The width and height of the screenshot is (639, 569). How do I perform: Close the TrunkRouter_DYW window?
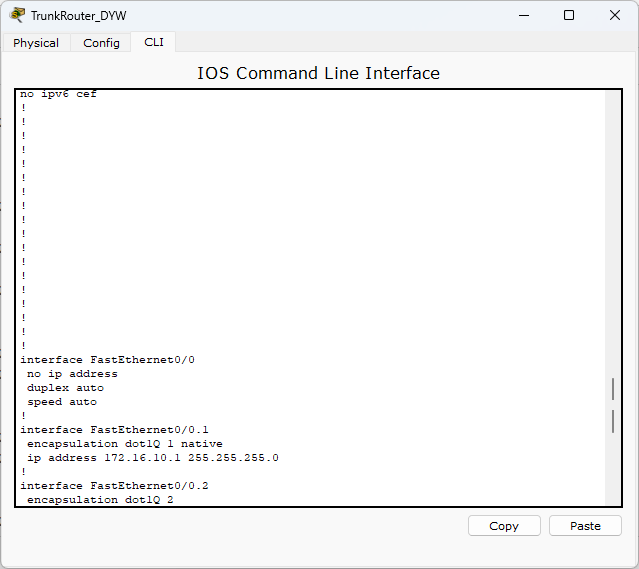point(615,15)
